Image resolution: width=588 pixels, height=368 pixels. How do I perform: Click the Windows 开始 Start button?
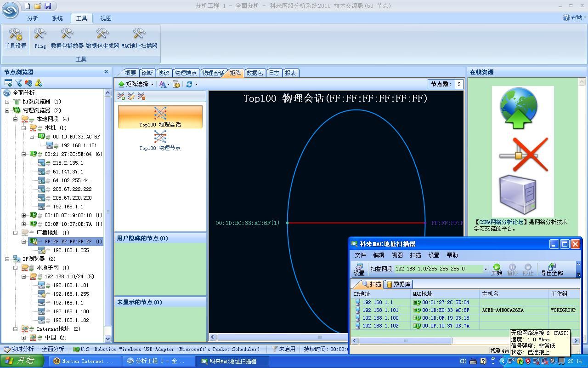pyautogui.click(x=22, y=361)
